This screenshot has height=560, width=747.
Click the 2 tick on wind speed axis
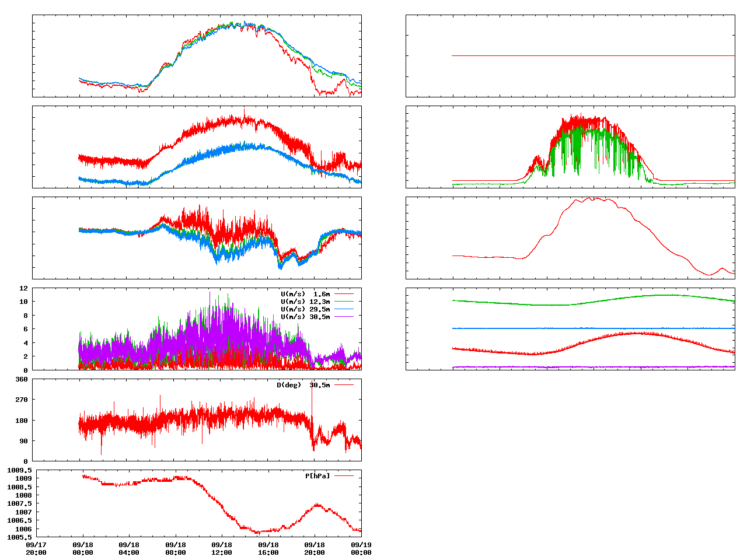click(x=25, y=356)
